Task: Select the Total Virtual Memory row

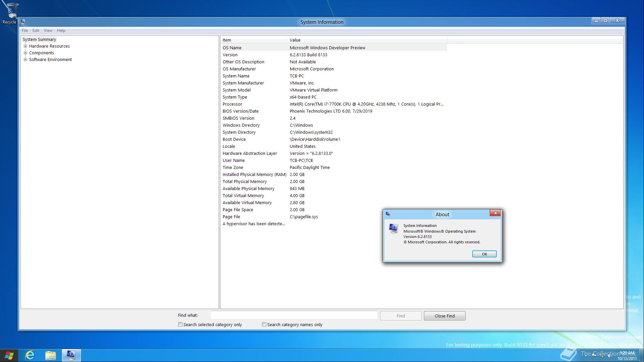Action: [x=334, y=196]
